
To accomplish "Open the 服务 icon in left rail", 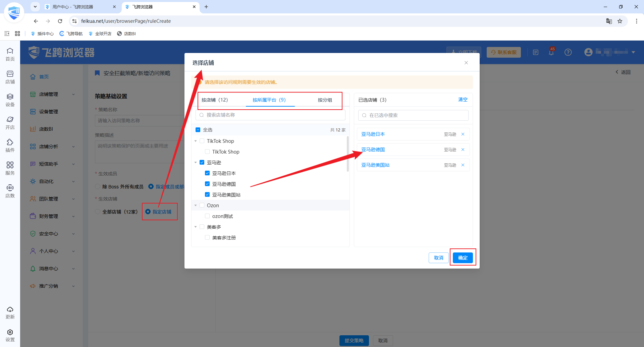I will click(10, 168).
